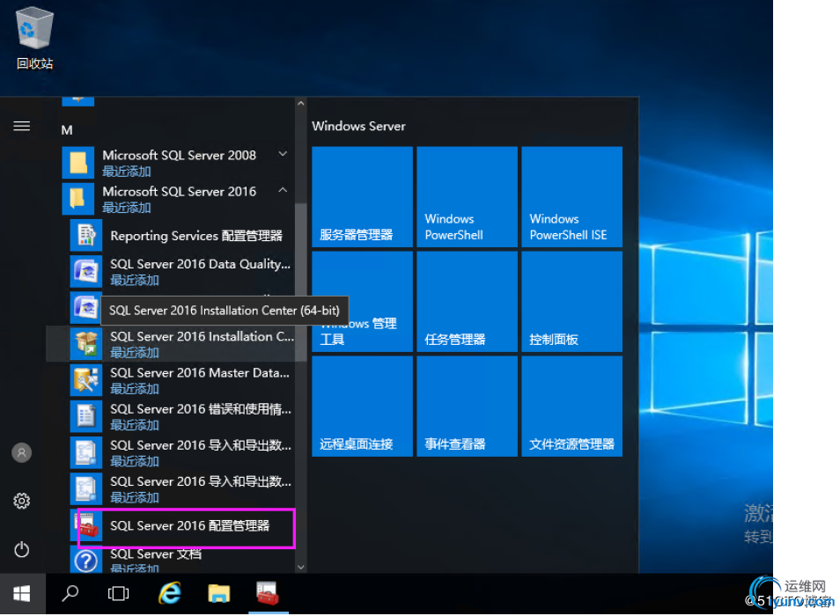The height and width of the screenshot is (616, 840).
Task: Open the 远程桌面连接 tile
Action: click(x=362, y=407)
